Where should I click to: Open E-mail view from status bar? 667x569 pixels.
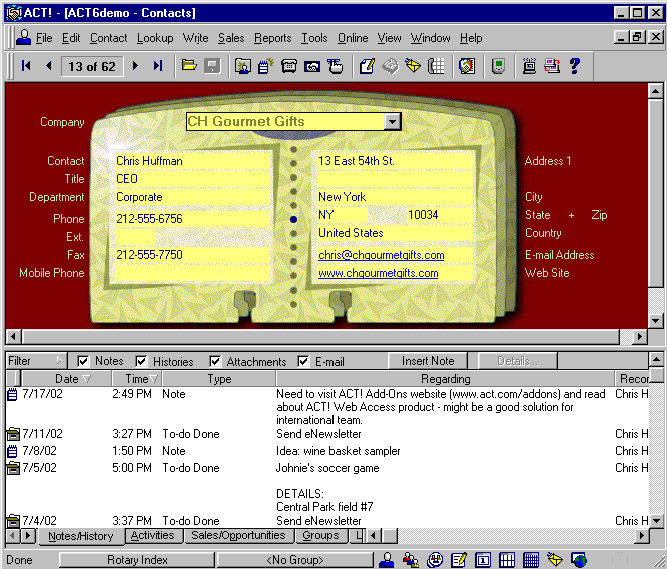[555, 560]
